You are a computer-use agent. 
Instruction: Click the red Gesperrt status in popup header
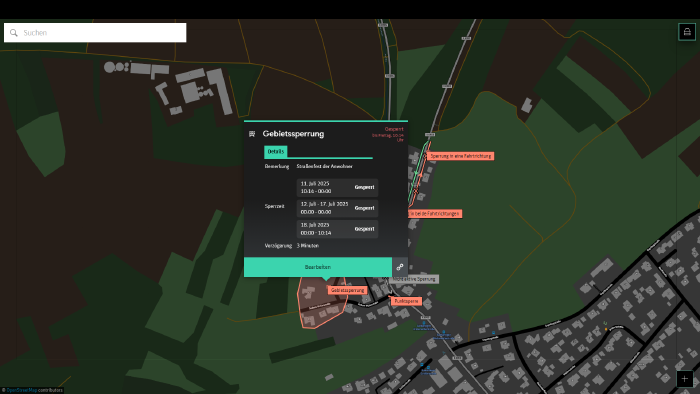394,129
